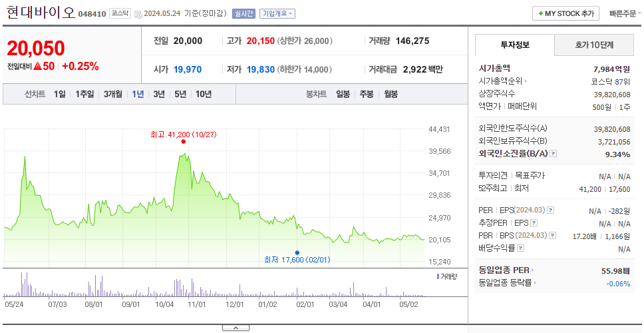Click the 코스닥 market badge

point(120,13)
